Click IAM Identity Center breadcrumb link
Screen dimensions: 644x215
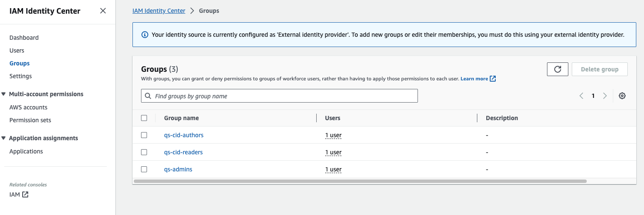pyautogui.click(x=159, y=11)
